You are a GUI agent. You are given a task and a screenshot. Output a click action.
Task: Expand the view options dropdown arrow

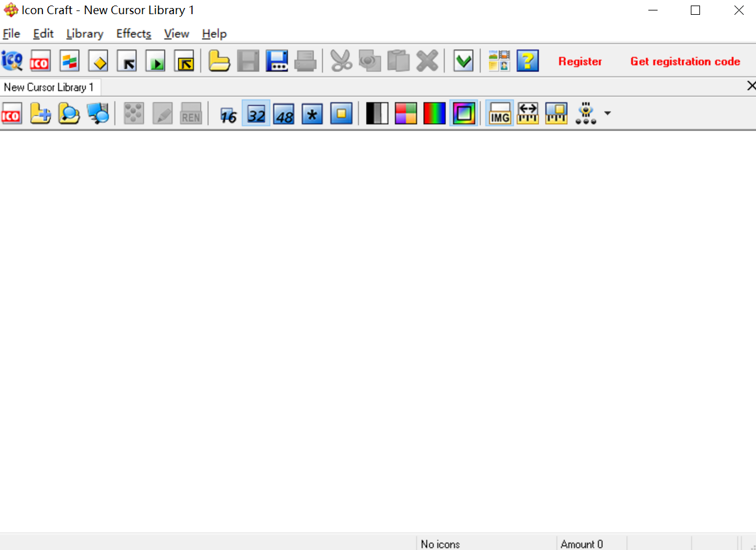607,114
